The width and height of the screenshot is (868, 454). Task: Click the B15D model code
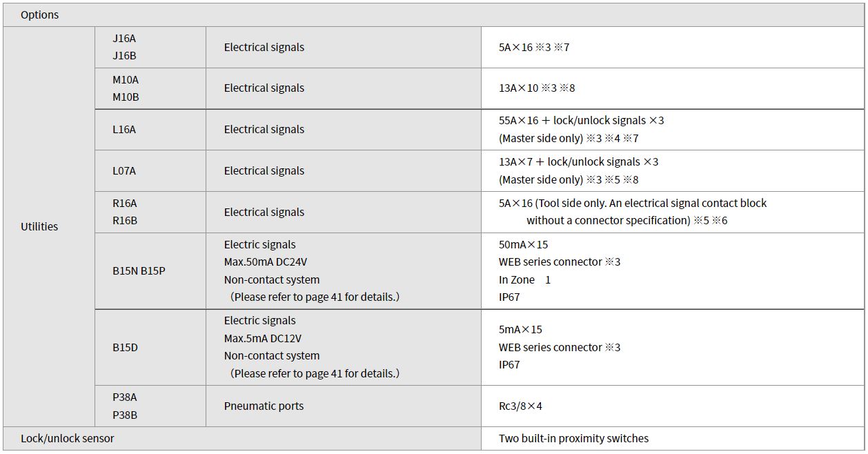point(125,347)
